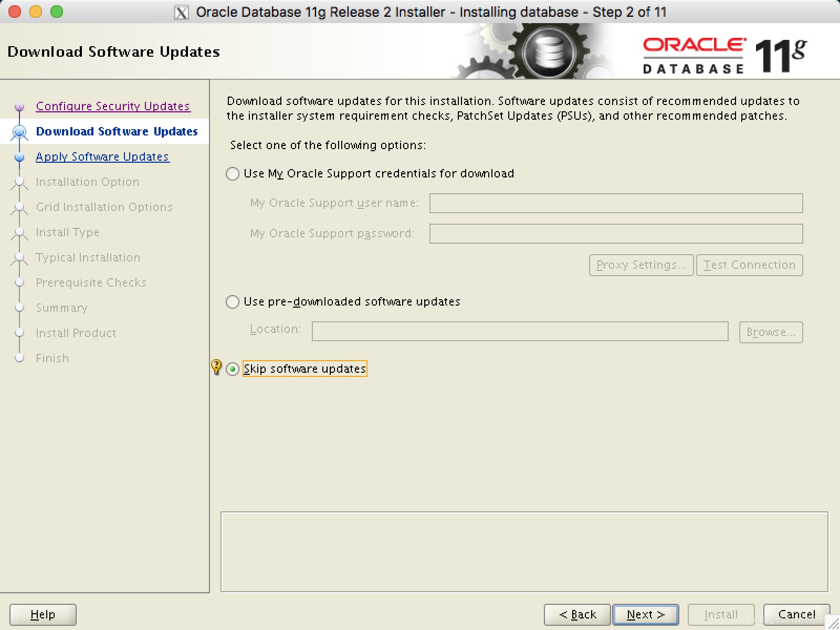The image size is (840, 630).
Task: Select Use pre-downloaded software updates option
Action: click(x=233, y=302)
